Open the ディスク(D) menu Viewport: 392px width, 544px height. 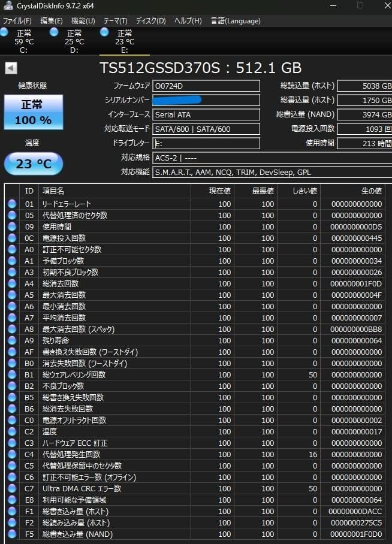click(150, 21)
